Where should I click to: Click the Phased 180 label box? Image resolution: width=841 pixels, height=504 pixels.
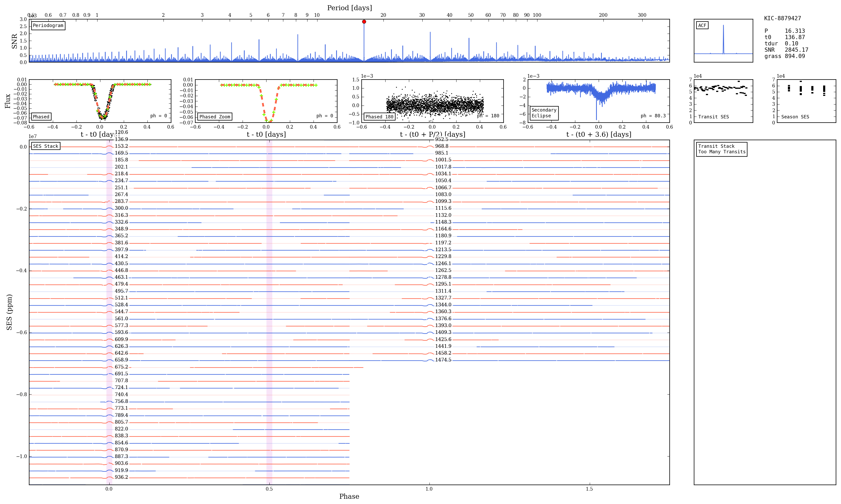coord(379,117)
